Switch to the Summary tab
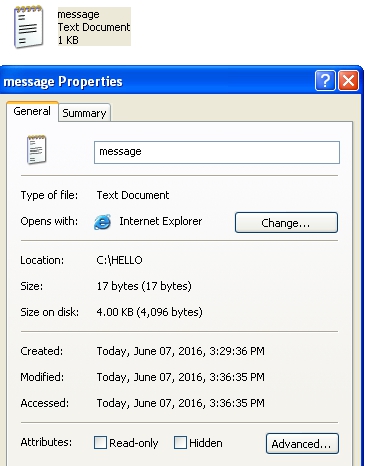365x466 pixels. point(84,113)
